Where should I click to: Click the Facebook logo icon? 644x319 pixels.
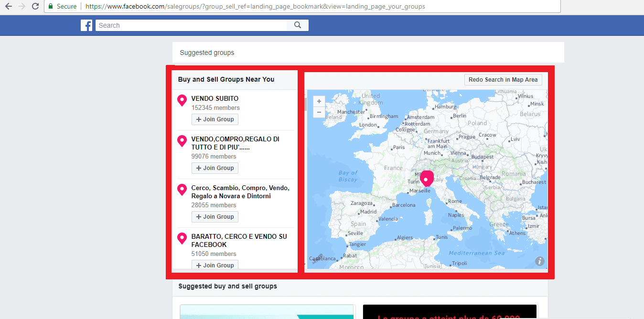coord(86,25)
